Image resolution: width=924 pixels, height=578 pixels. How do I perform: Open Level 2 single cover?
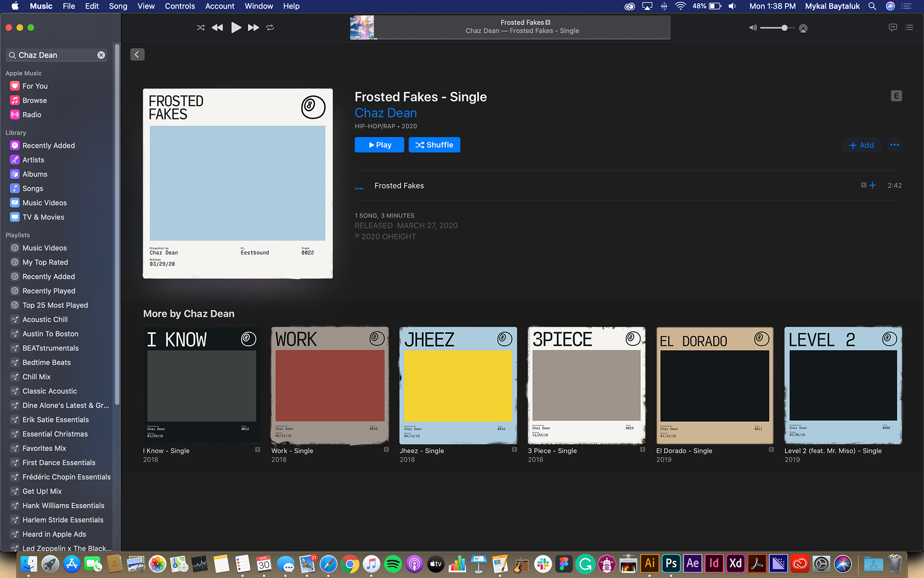tap(843, 385)
